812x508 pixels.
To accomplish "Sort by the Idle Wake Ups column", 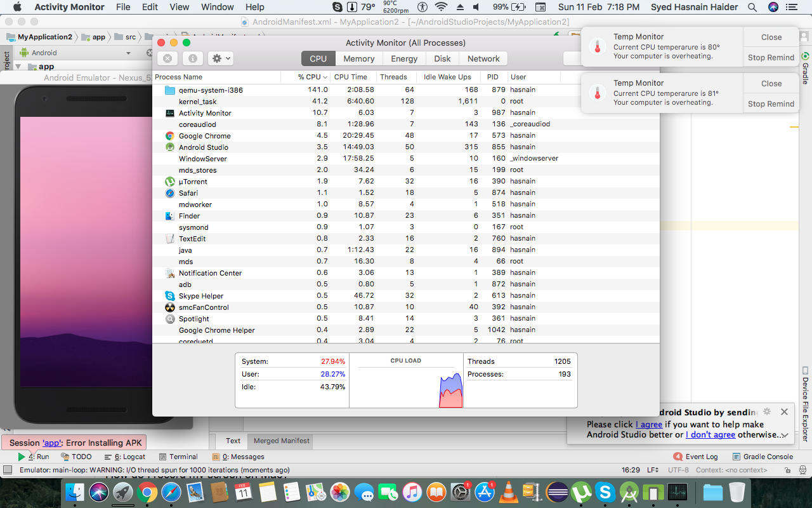I will click(447, 77).
